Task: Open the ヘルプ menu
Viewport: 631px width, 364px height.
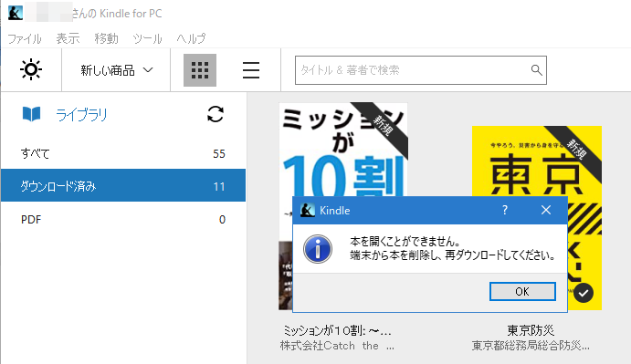Action: pos(191,38)
